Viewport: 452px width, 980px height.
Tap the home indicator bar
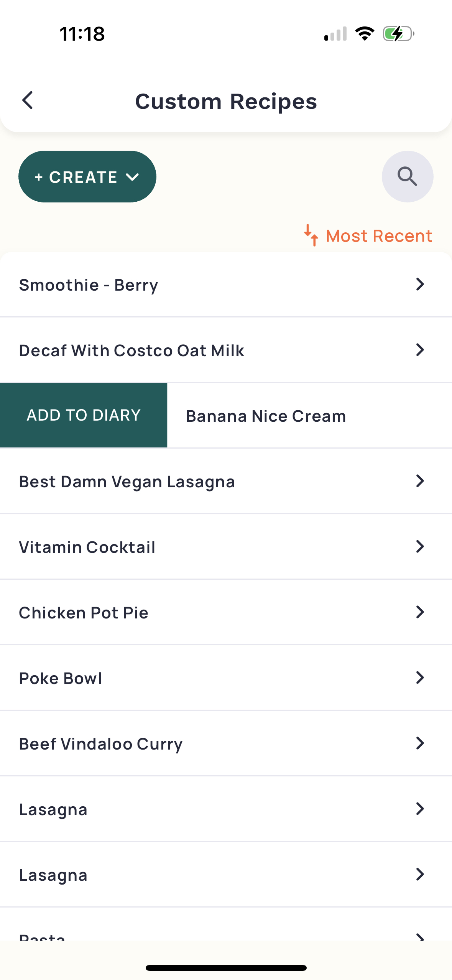(x=226, y=968)
